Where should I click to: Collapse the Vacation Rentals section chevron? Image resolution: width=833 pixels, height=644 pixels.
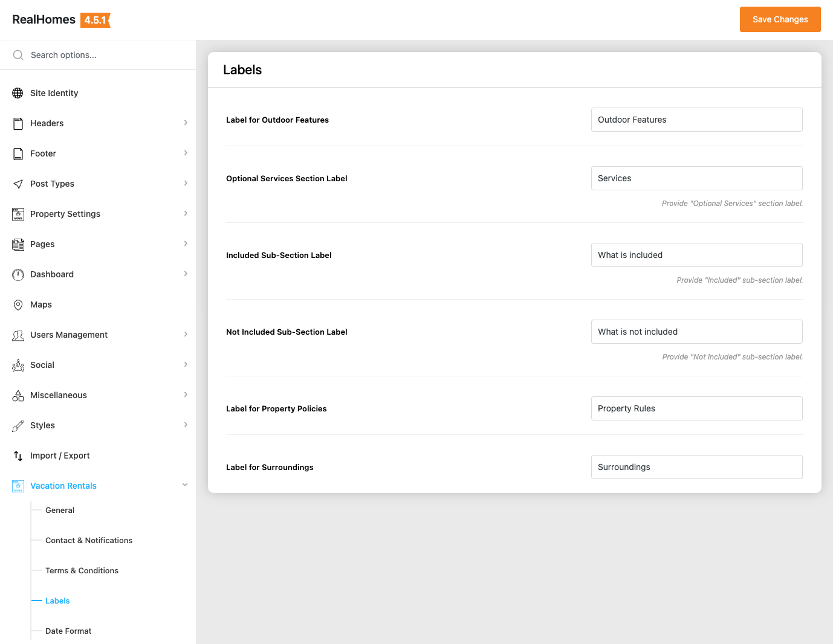click(x=185, y=485)
